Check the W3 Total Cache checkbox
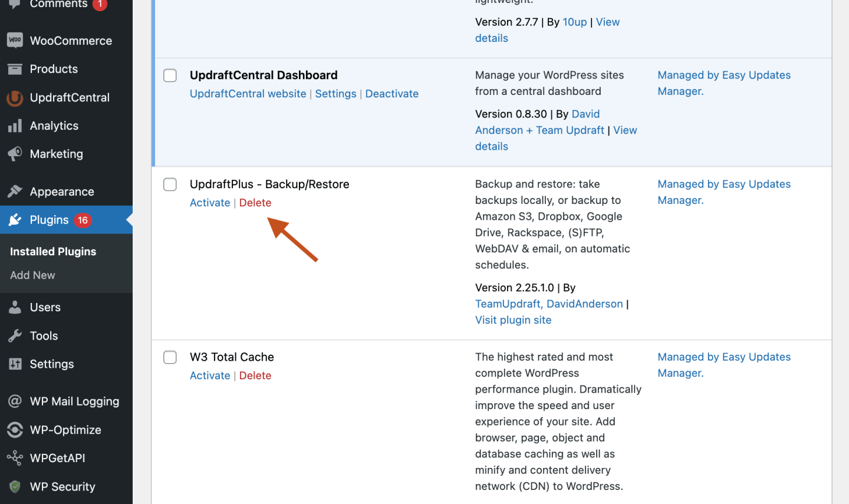This screenshot has width=849, height=504. tap(170, 357)
